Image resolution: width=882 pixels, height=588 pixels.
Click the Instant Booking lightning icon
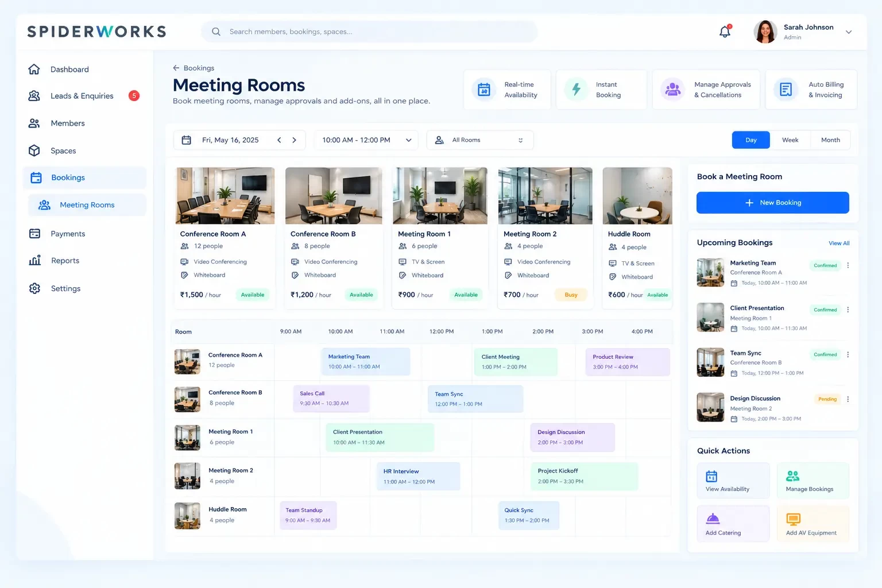pyautogui.click(x=576, y=89)
